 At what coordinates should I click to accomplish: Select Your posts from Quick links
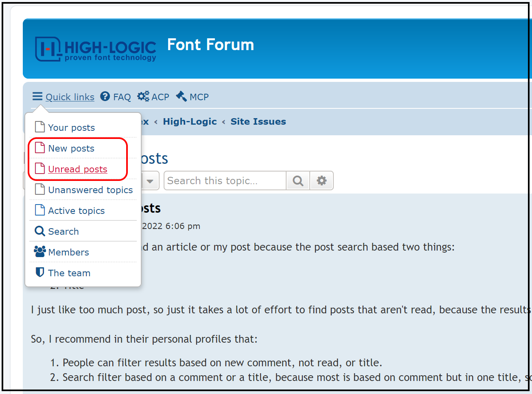[x=72, y=128]
